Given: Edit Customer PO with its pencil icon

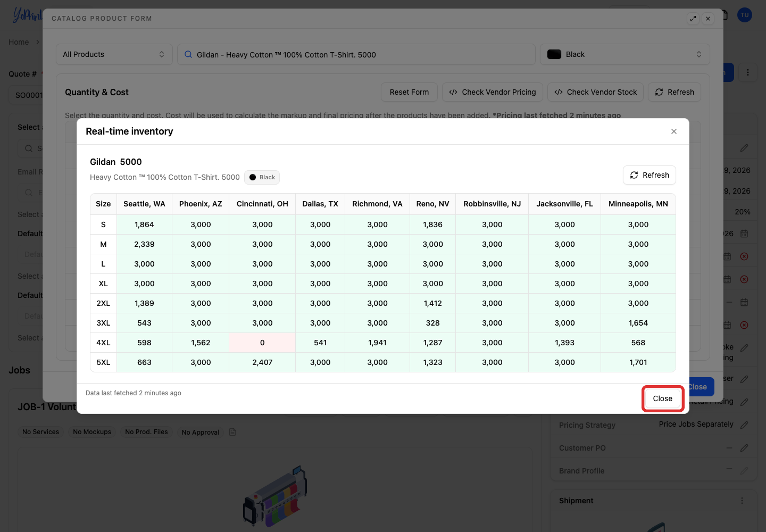Looking at the screenshot, I should 744,448.
